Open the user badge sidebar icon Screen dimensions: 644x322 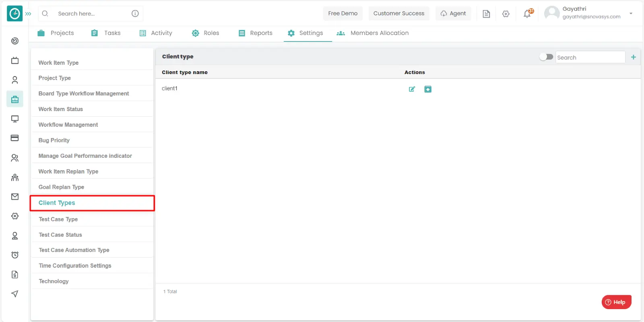15,235
